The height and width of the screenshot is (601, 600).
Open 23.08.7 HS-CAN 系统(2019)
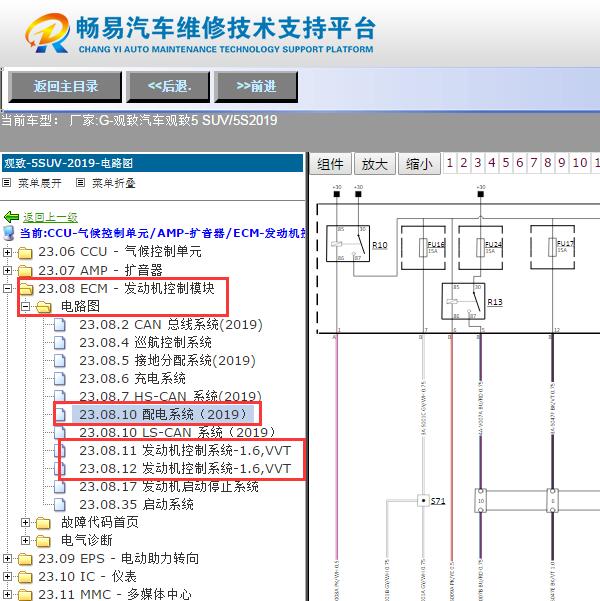click(x=170, y=396)
